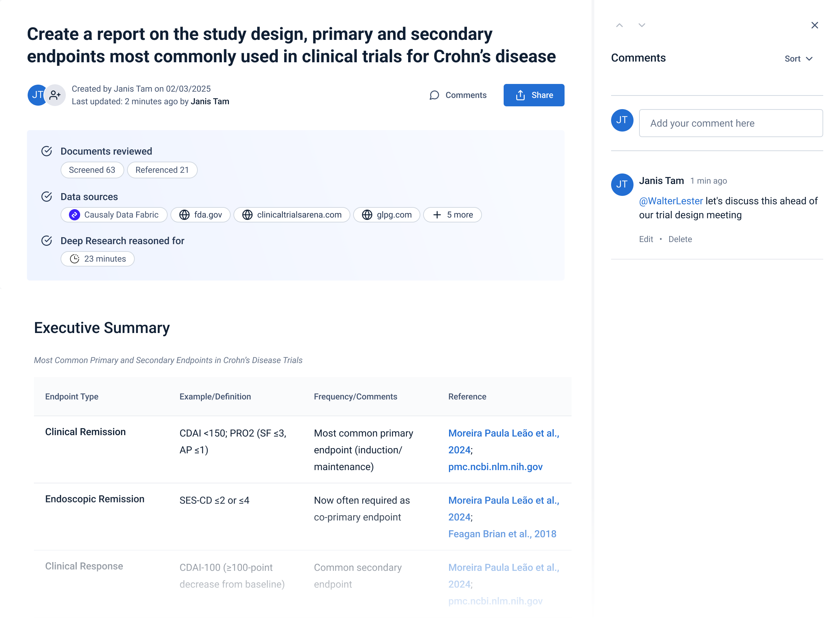Open the Feagan Brian et al., 2018 reference

[502, 534]
